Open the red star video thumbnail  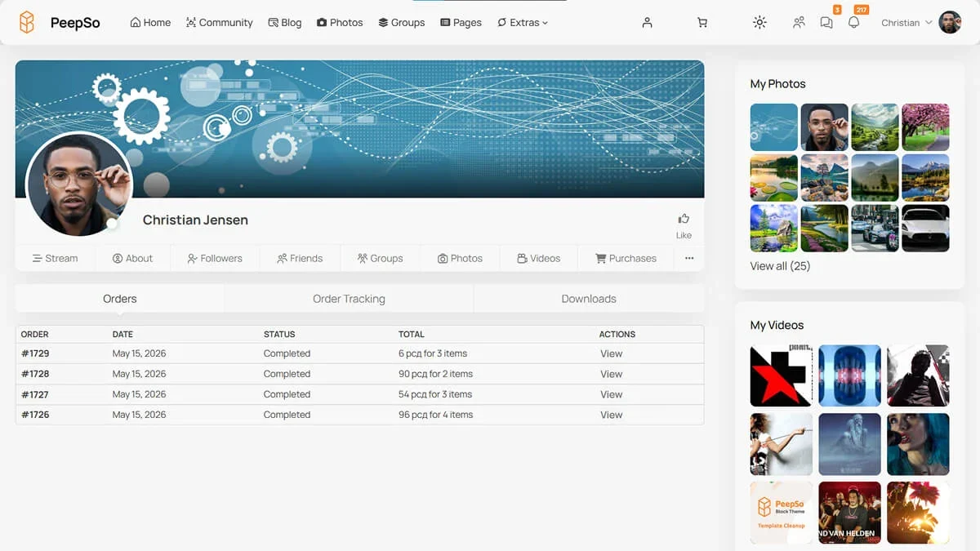click(x=782, y=375)
